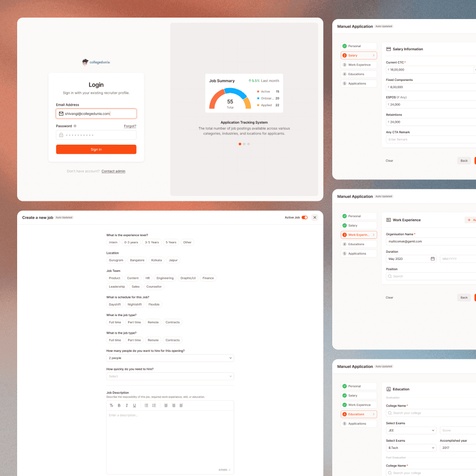
Task: Open Personal step in the Salary Information panel
Action: point(359,46)
